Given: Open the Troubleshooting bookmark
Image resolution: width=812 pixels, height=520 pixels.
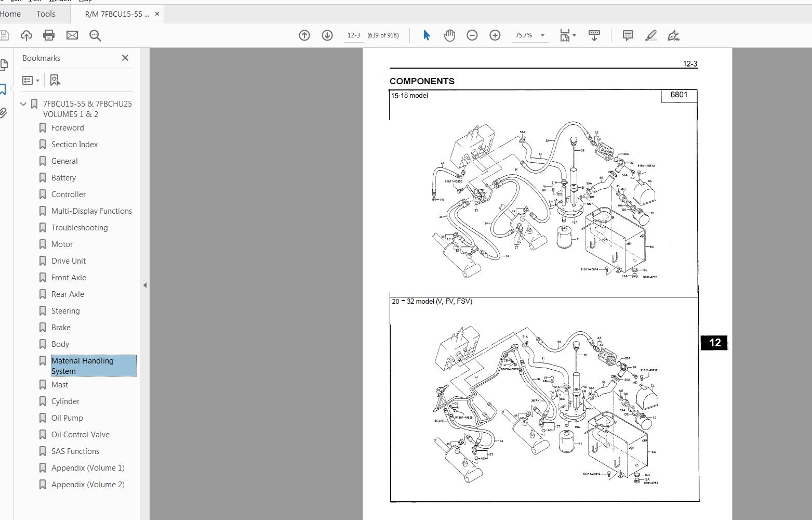Looking at the screenshot, I should click(x=79, y=227).
